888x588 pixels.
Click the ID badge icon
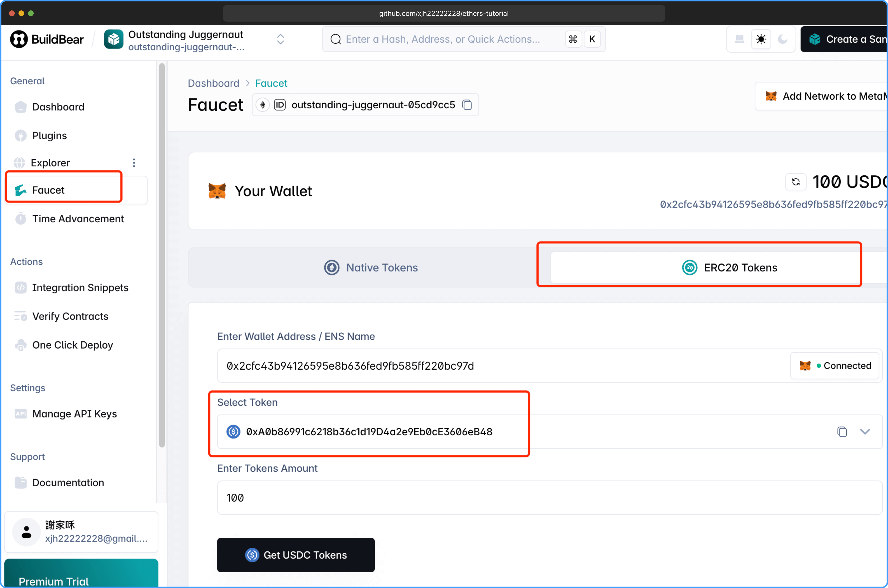(280, 105)
